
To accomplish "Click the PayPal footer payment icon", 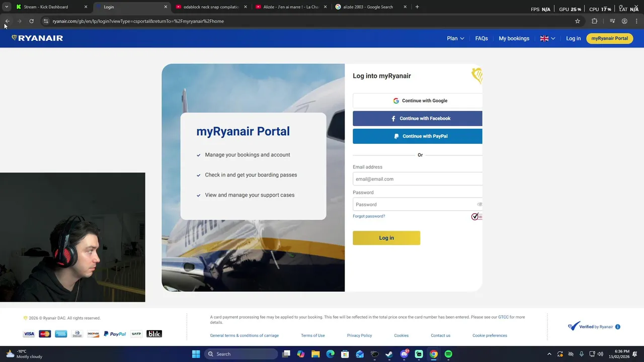I will [115, 334].
